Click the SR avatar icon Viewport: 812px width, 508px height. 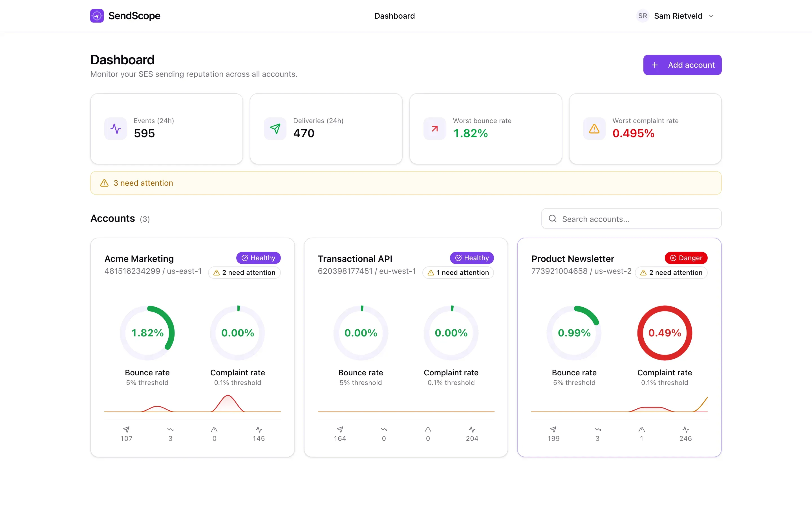tap(643, 16)
